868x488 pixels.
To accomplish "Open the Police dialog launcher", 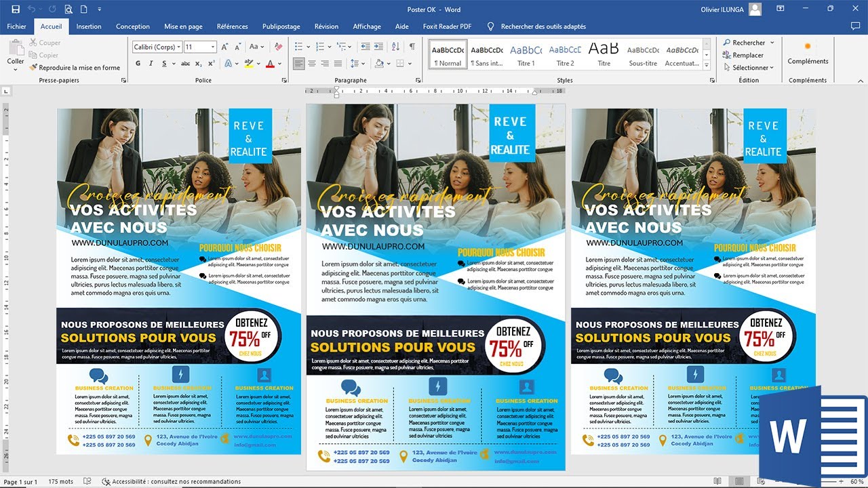I will (283, 81).
